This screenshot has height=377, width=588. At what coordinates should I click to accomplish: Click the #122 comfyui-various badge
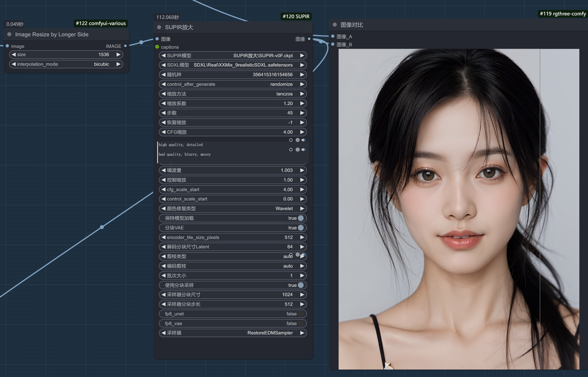pos(101,23)
